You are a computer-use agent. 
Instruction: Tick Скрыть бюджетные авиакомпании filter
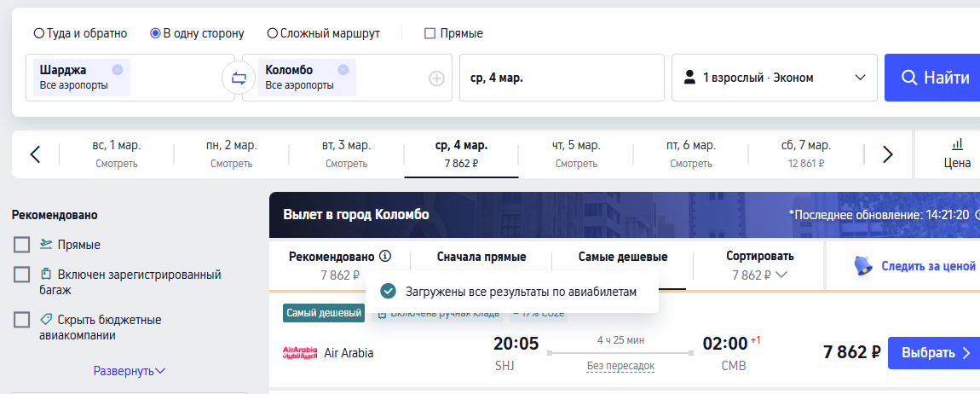click(22, 320)
